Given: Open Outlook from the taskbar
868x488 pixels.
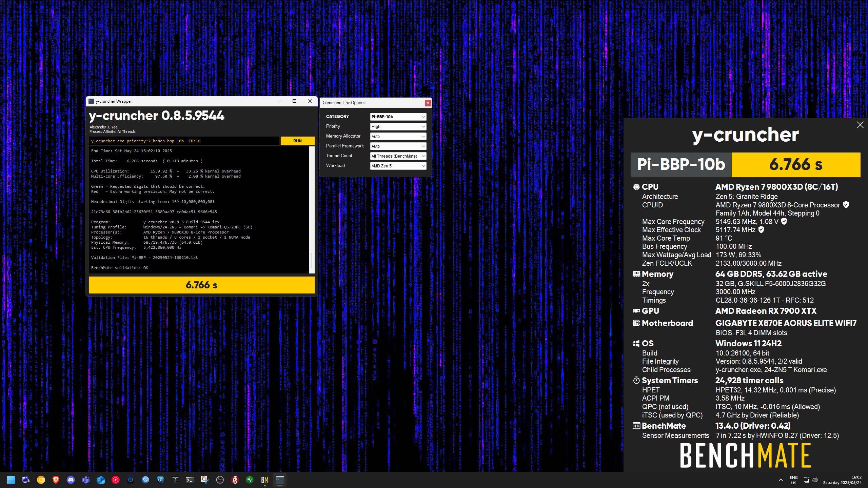Looking at the screenshot, I should (101, 480).
